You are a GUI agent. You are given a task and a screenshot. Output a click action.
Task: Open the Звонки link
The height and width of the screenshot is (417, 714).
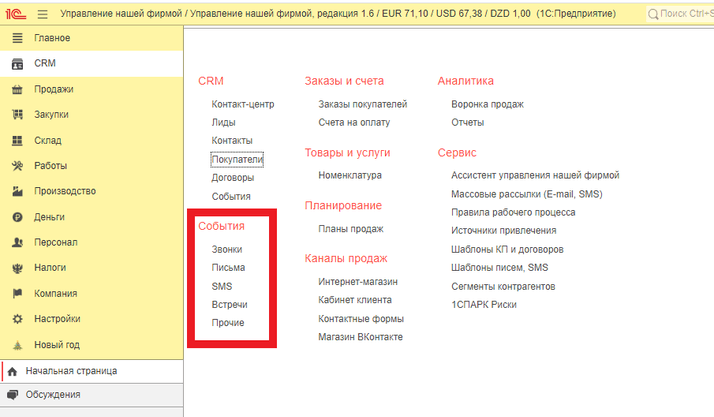tap(227, 249)
